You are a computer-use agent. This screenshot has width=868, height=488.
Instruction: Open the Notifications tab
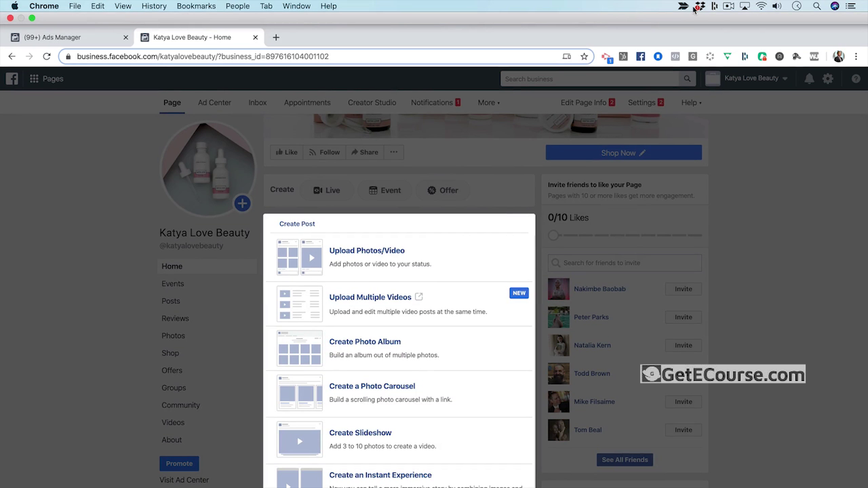click(x=435, y=102)
